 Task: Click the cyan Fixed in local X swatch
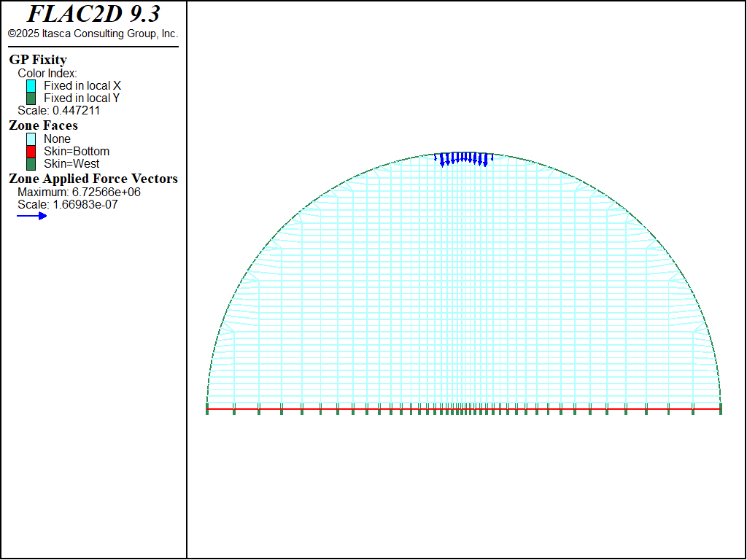(31, 86)
